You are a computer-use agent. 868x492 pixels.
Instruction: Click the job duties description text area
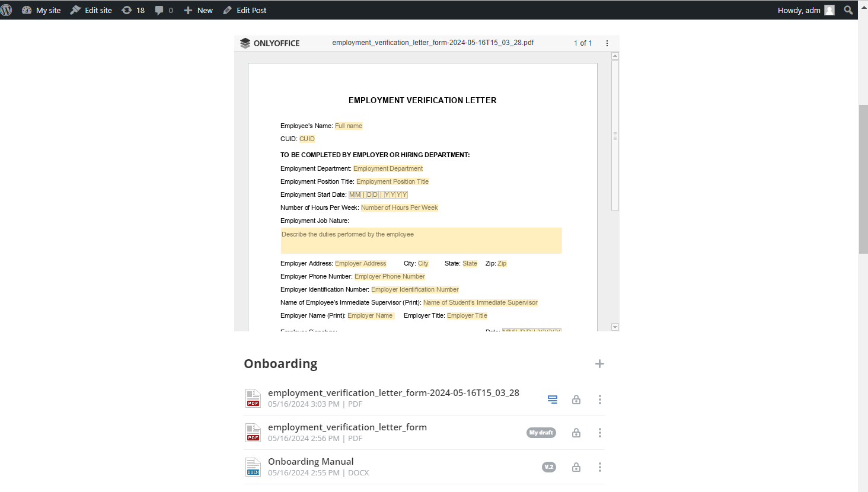point(421,241)
